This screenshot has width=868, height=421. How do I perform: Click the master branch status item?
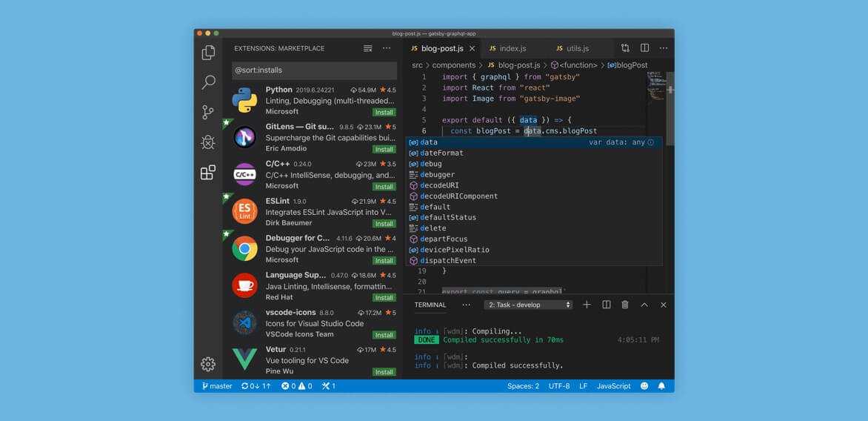(217, 386)
